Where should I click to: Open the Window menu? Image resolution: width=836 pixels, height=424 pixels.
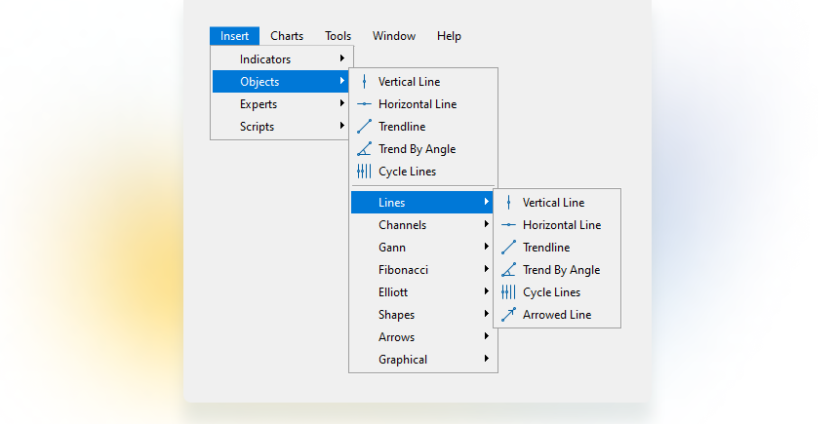(x=394, y=36)
